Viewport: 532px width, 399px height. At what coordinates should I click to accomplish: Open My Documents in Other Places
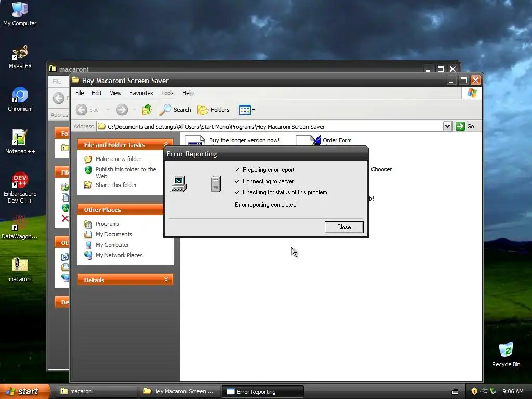coord(114,234)
